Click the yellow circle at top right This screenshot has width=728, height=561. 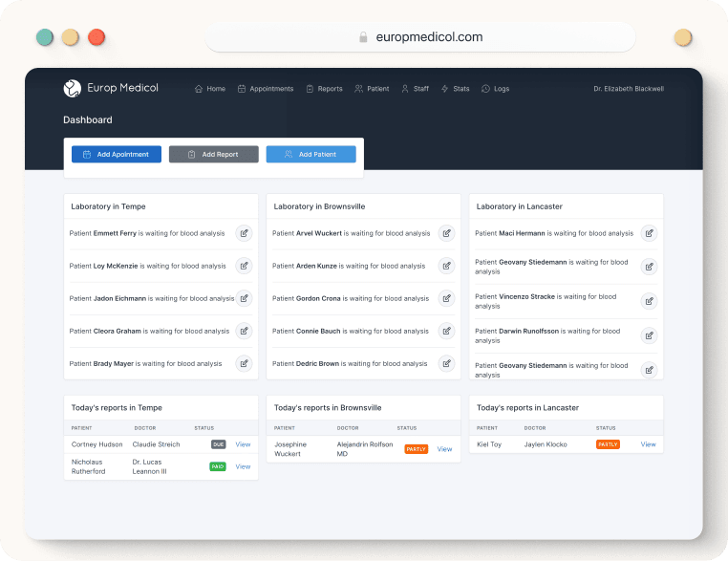tap(683, 37)
